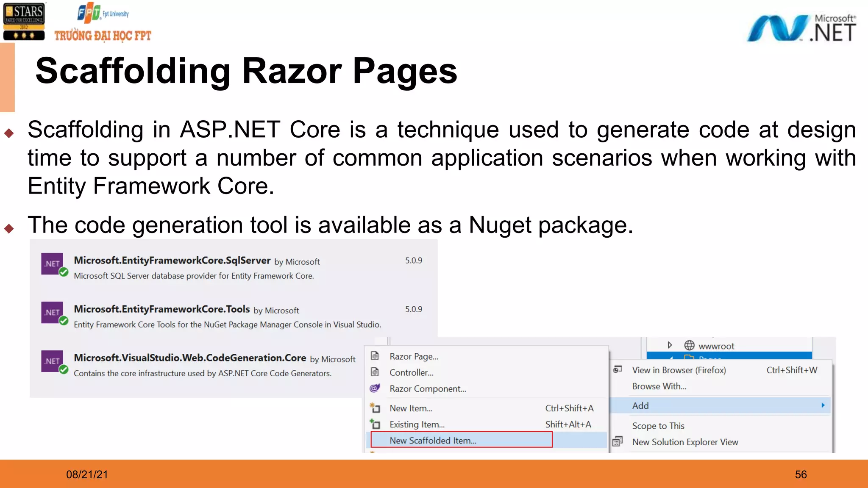
Task: Click the NuGet Package Manager Console description
Action: (x=227, y=324)
